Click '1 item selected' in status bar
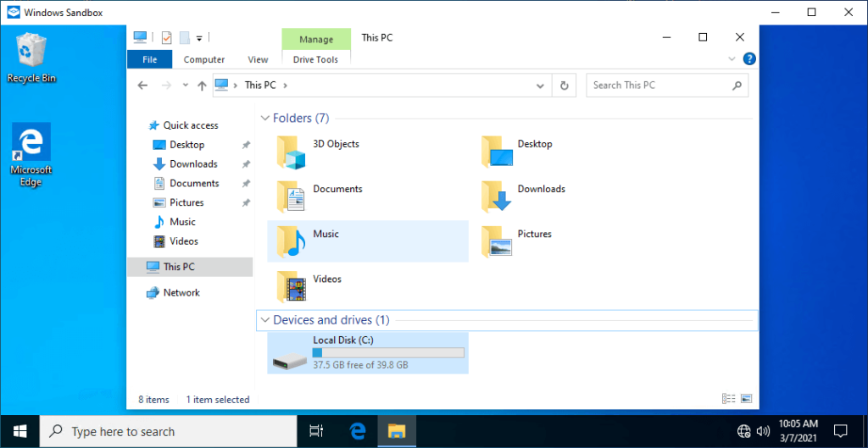This screenshot has width=868, height=448. [x=218, y=400]
